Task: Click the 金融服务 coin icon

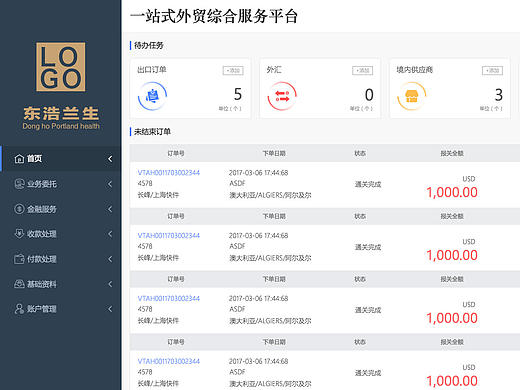Action: click(19, 209)
